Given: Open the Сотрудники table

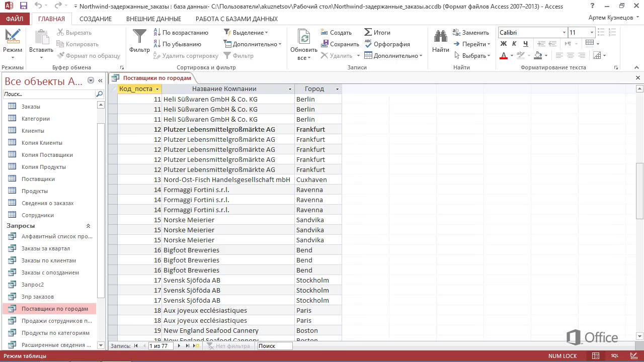Looking at the screenshot, I should [x=38, y=215].
